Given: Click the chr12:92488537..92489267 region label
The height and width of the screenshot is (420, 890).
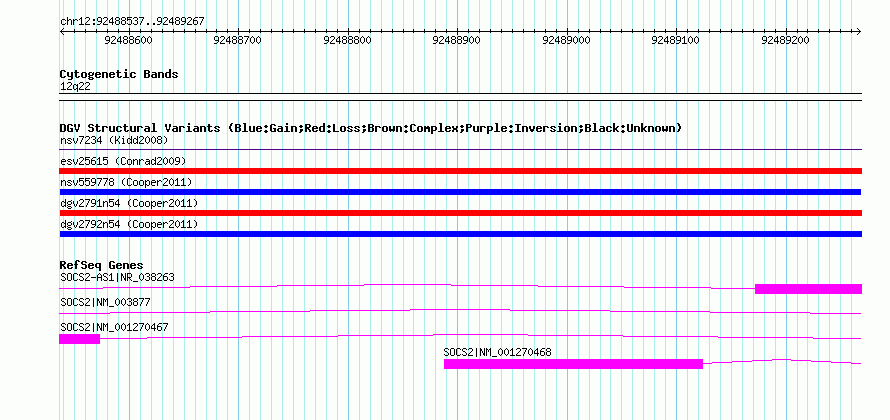Looking at the screenshot, I should [132, 22].
